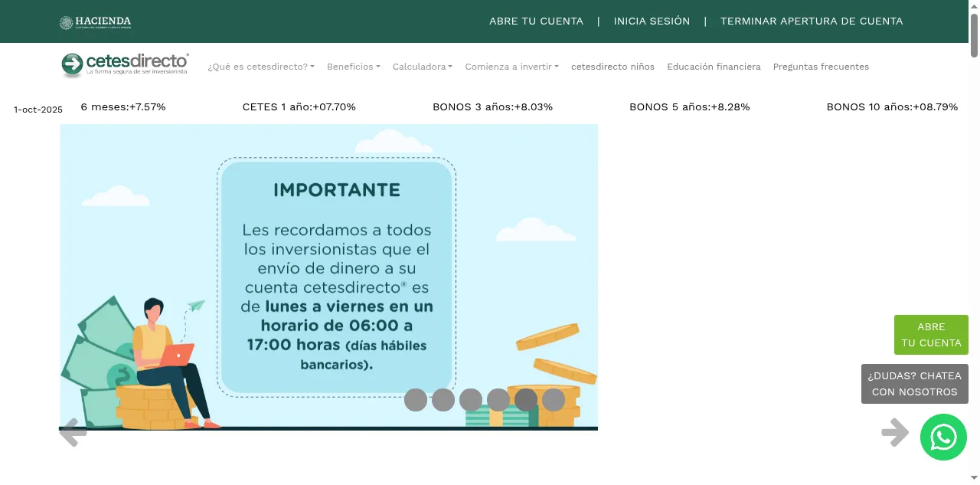Click the BONOS 5 años rate text
Screen dimensions: 980x485
click(x=689, y=107)
